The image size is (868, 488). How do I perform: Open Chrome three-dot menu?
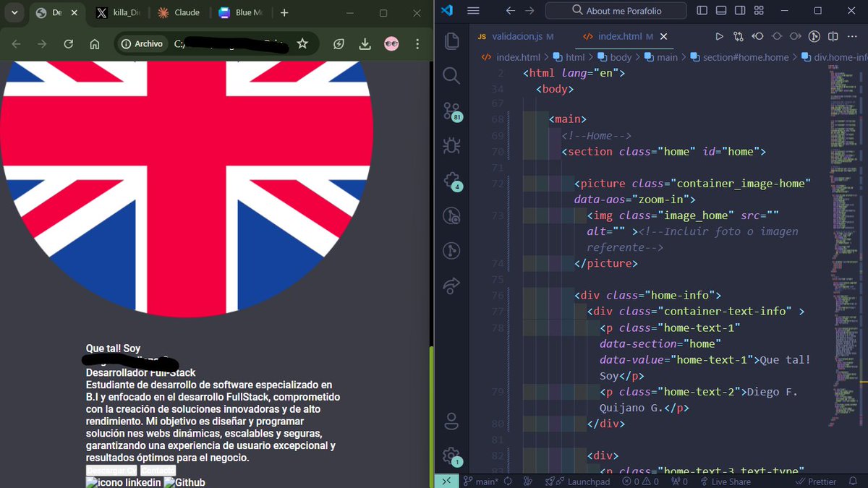click(x=417, y=44)
